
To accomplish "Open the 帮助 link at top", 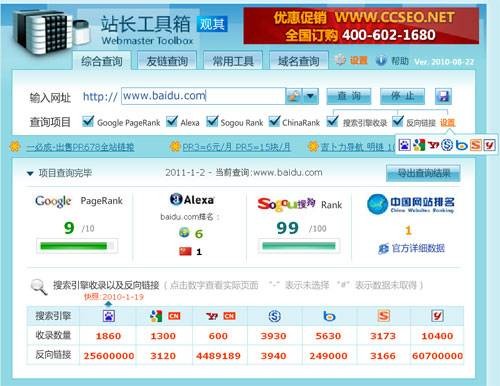I will click(400, 61).
